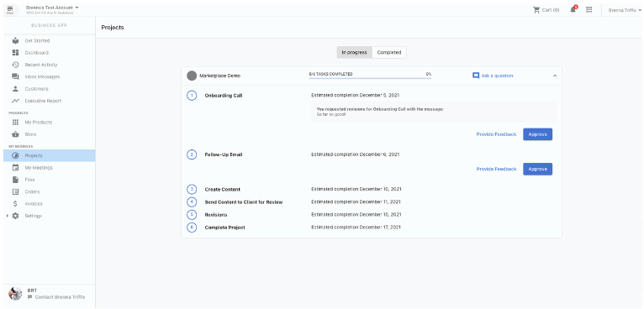Click the store menu icon top-left
The width and height of the screenshot is (644, 309).
[x=10, y=10]
